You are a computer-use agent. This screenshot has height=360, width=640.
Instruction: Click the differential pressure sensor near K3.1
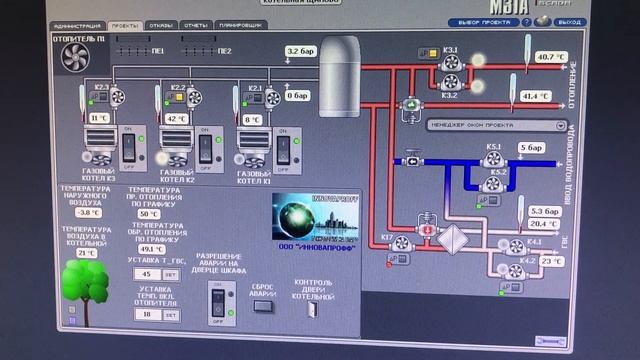[428, 53]
